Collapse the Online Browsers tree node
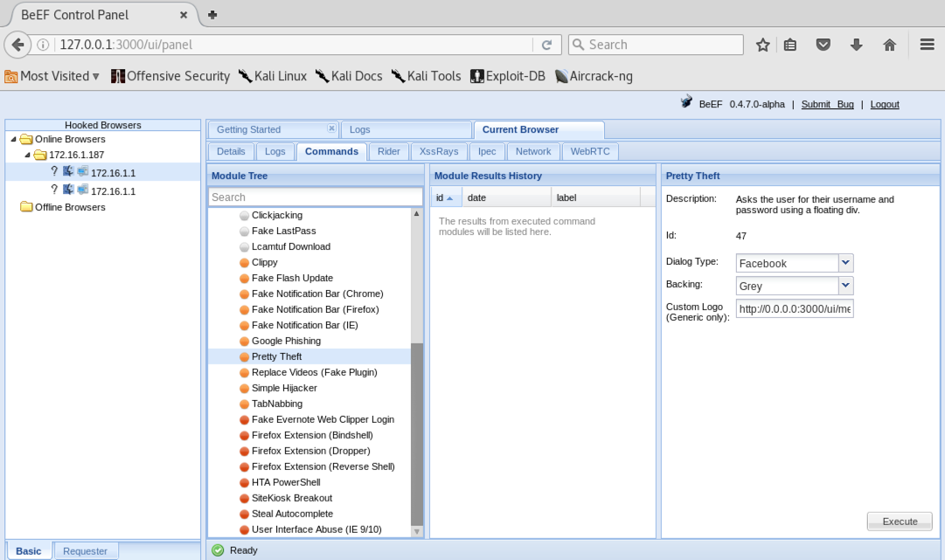The image size is (945, 560). 13,140
